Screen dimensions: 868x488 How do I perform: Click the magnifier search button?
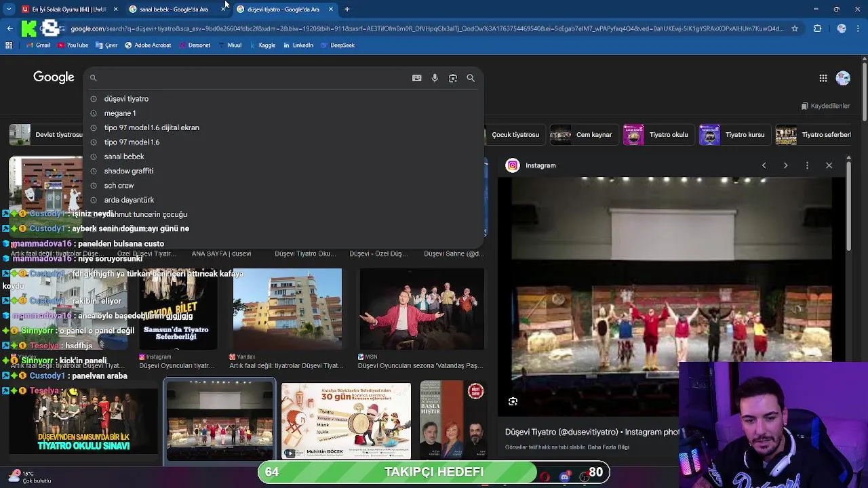pos(471,78)
